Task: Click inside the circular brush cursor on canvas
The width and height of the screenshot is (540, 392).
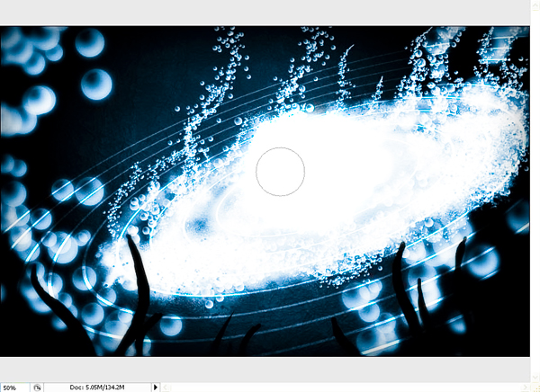Action: 280,172
